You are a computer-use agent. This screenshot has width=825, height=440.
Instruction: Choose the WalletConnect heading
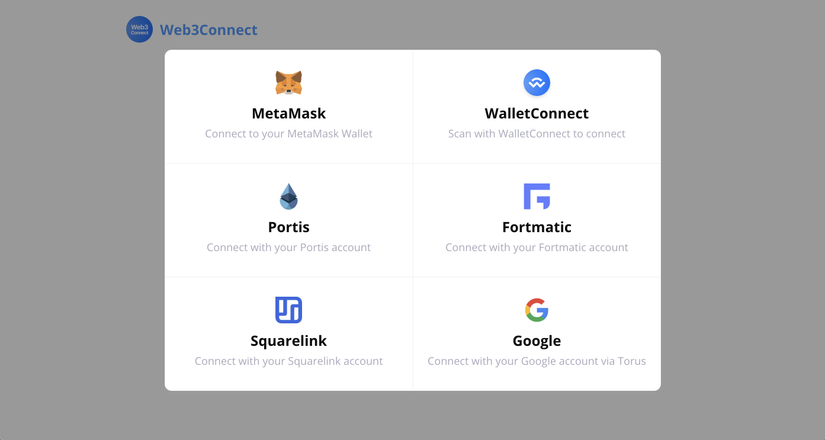pyautogui.click(x=537, y=113)
